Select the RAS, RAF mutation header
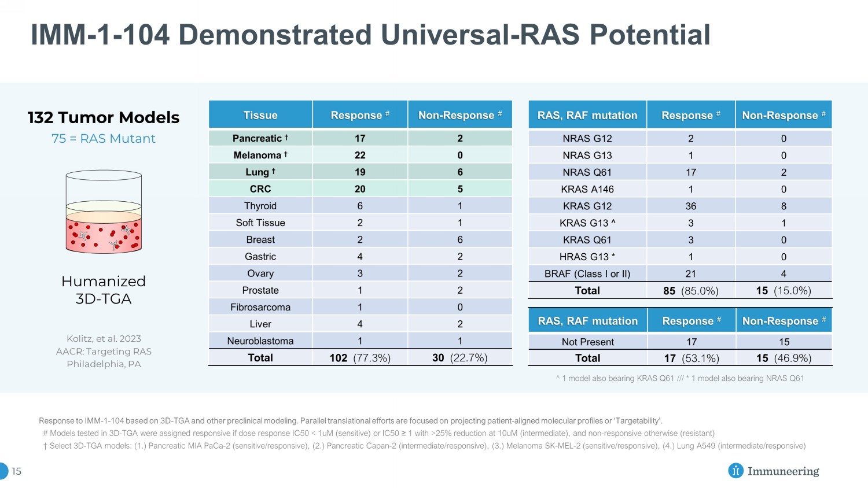Image resolution: width=868 pixels, height=488 pixels. pos(587,115)
